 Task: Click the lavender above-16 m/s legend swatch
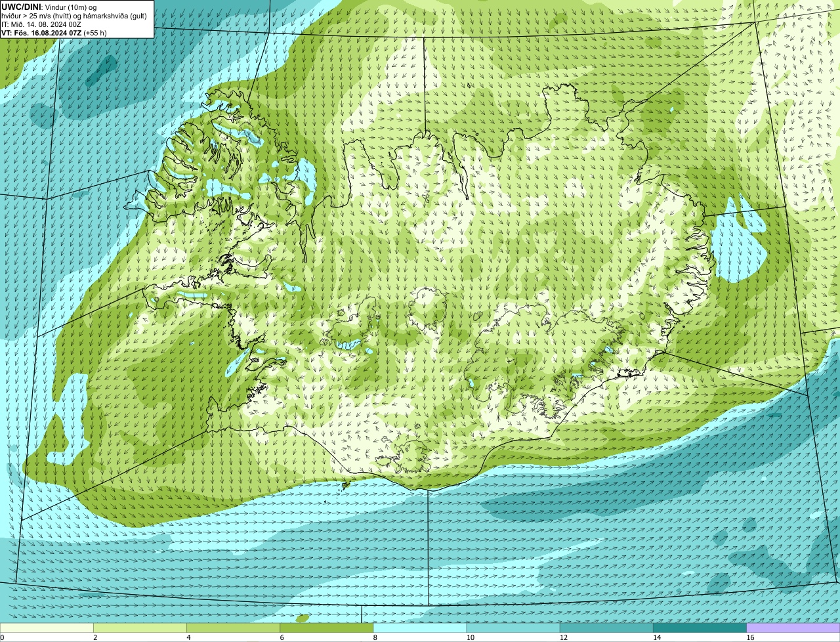coord(793,628)
